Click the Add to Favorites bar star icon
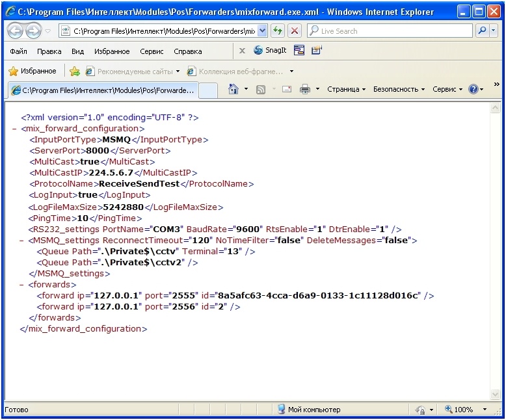 point(75,72)
